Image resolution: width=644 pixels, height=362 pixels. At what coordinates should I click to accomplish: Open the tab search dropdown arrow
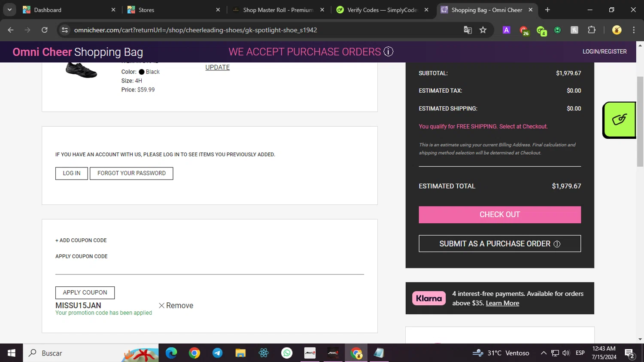9,9
